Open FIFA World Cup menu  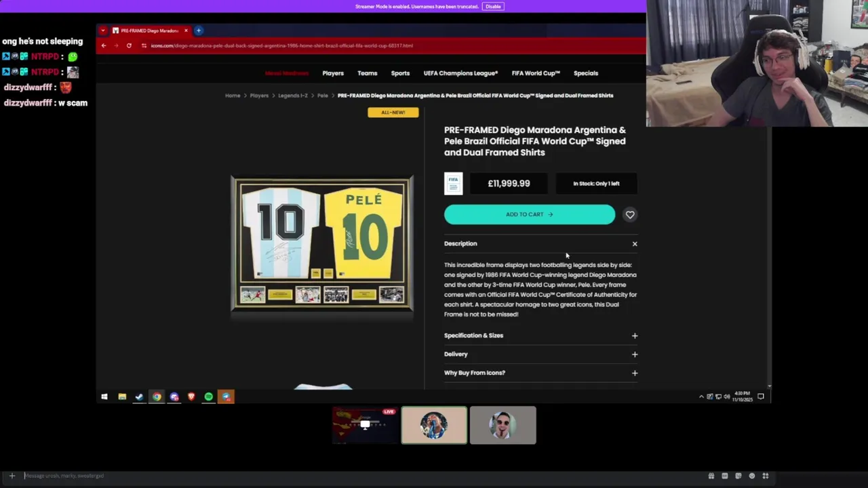click(x=536, y=73)
